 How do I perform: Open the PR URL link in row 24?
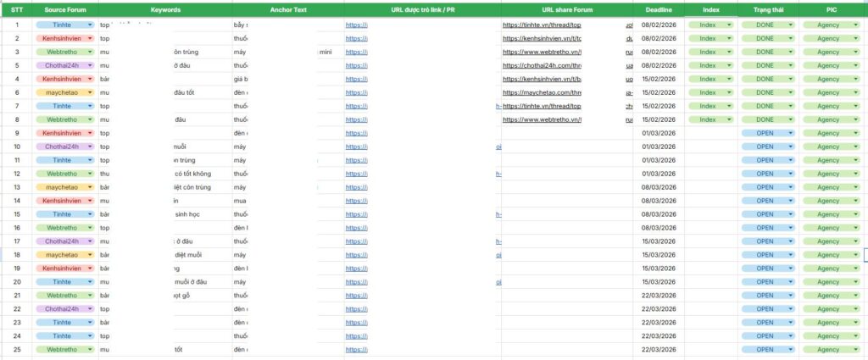(x=357, y=336)
